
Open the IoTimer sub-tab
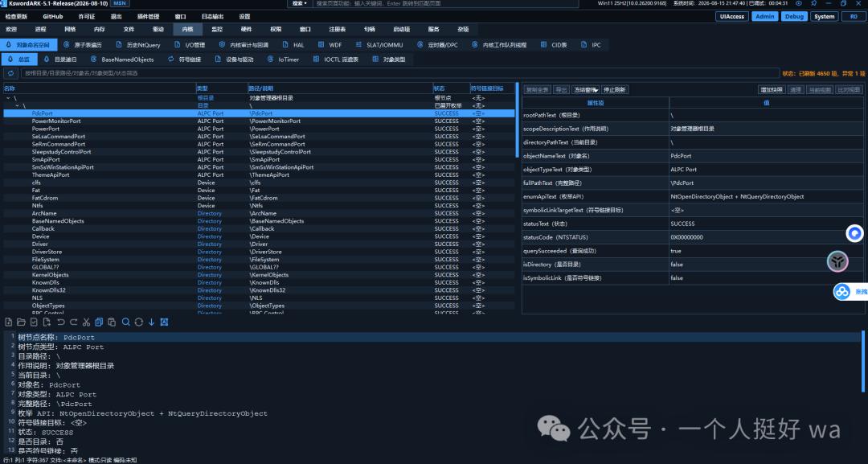[284, 60]
